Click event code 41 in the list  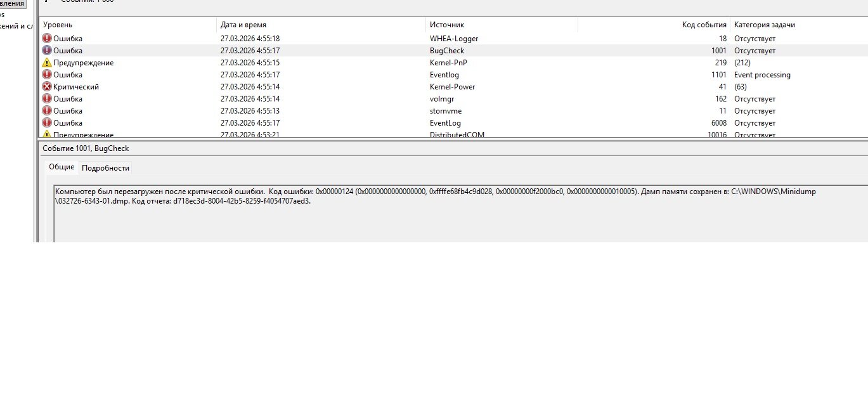coord(722,87)
